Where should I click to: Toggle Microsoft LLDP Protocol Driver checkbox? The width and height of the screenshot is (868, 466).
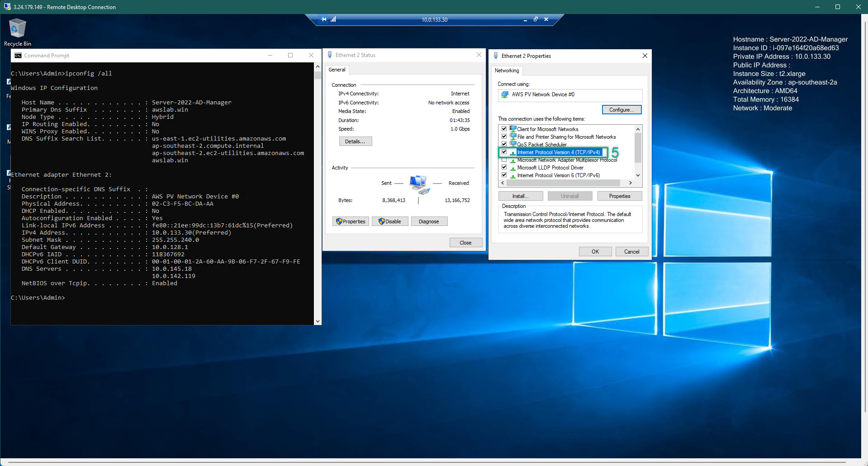pos(504,168)
